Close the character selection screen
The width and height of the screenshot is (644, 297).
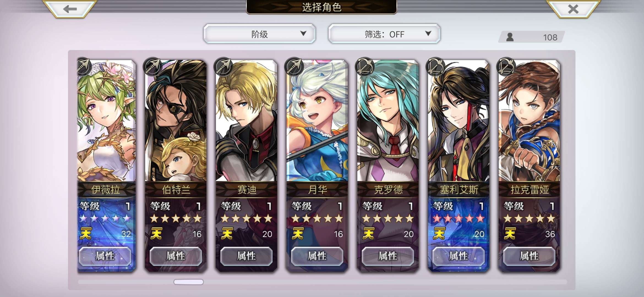click(x=573, y=9)
